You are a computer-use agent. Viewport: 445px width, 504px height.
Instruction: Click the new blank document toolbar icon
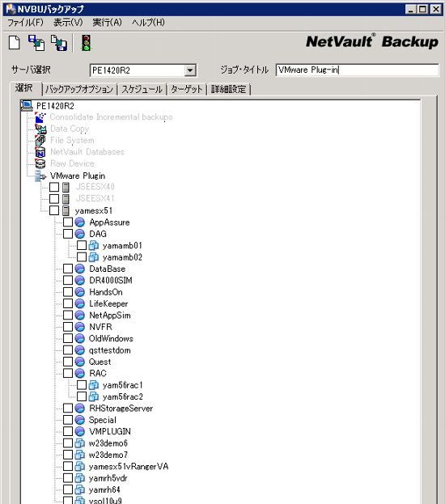pyautogui.click(x=14, y=43)
